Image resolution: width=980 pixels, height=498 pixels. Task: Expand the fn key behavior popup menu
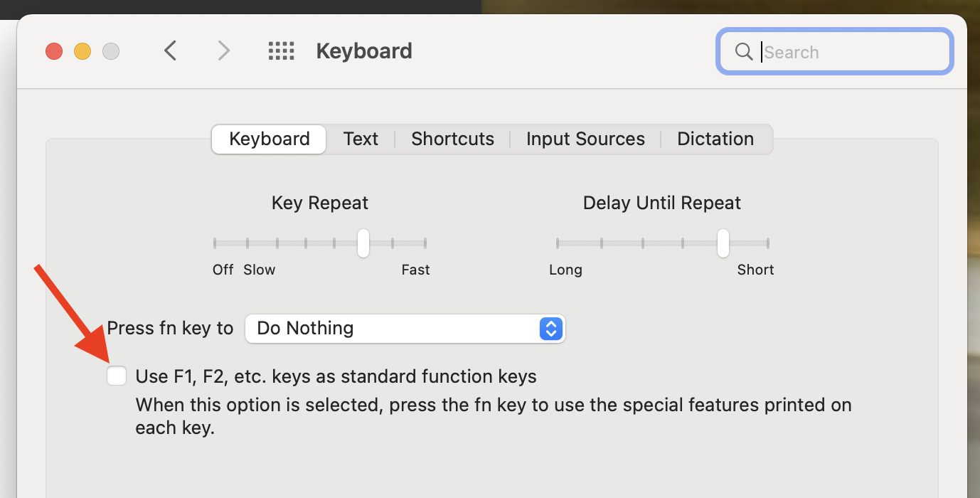(x=405, y=329)
